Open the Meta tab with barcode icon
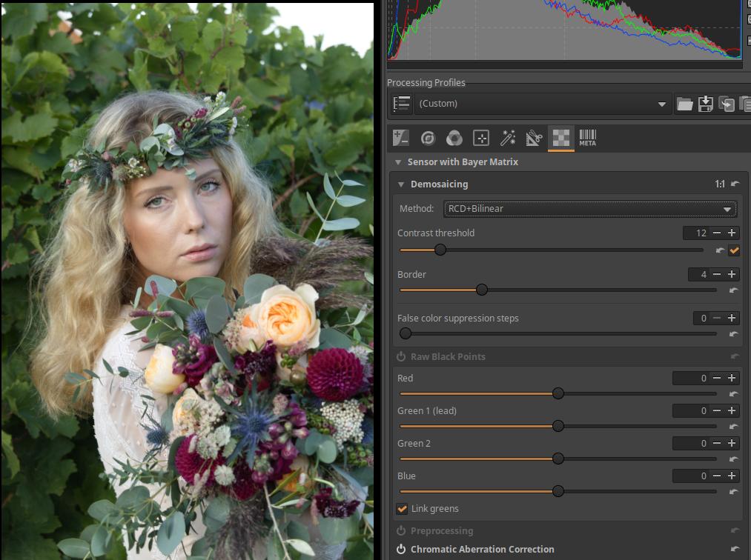The image size is (751, 560). tap(587, 138)
